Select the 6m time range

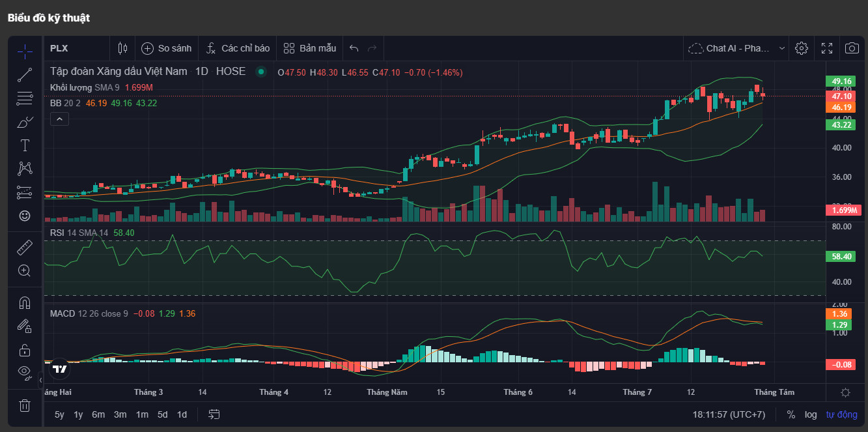[x=98, y=414]
